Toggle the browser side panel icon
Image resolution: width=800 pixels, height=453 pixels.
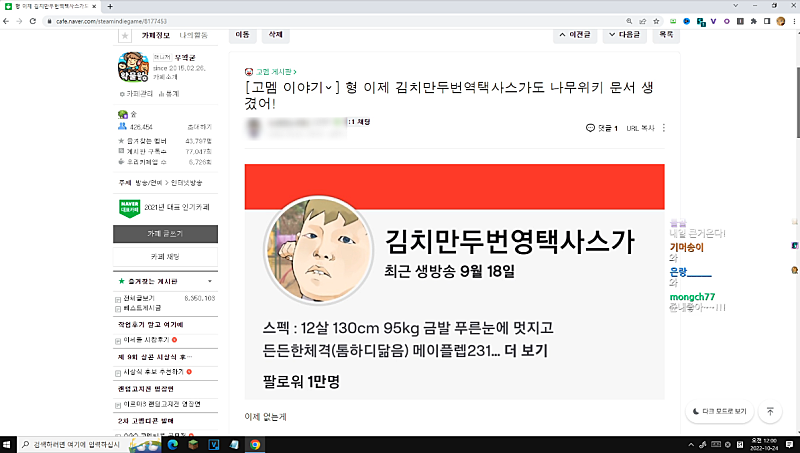(767, 21)
